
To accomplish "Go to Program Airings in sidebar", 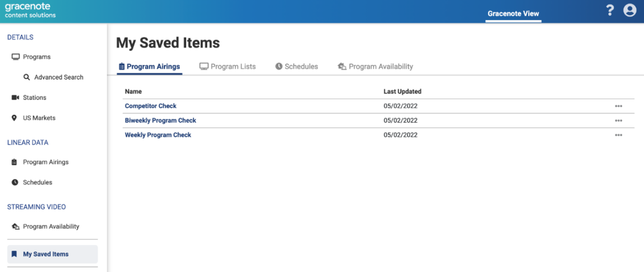I will pos(45,162).
